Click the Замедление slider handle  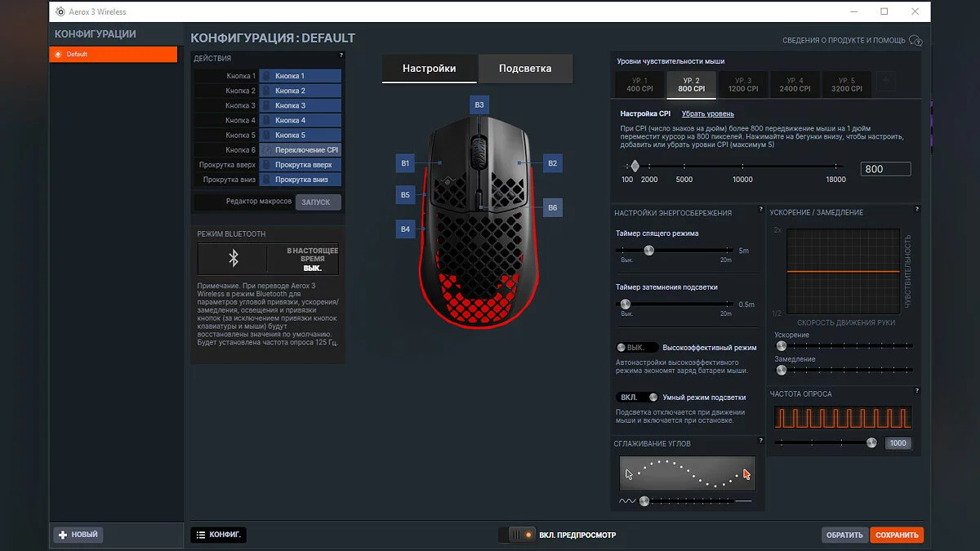pyautogui.click(x=781, y=370)
